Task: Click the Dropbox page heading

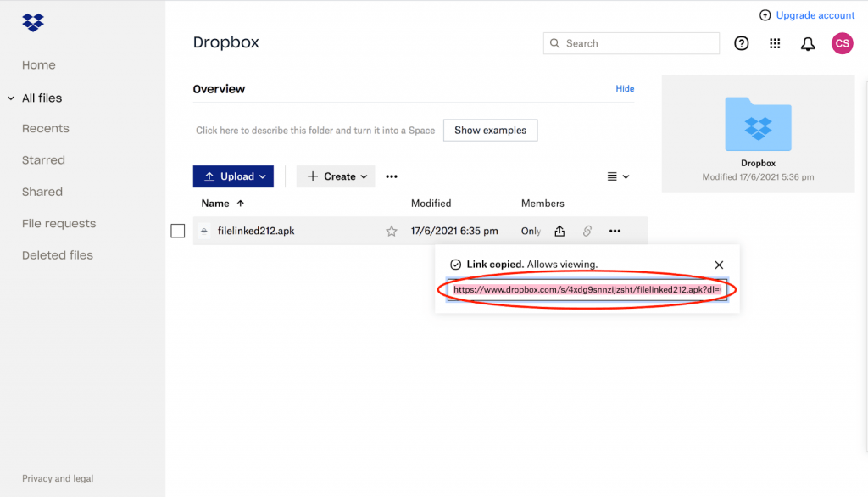Action: point(225,42)
